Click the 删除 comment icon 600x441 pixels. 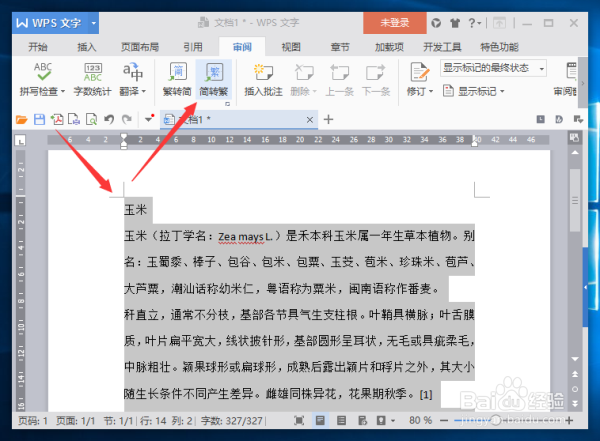(x=304, y=72)
